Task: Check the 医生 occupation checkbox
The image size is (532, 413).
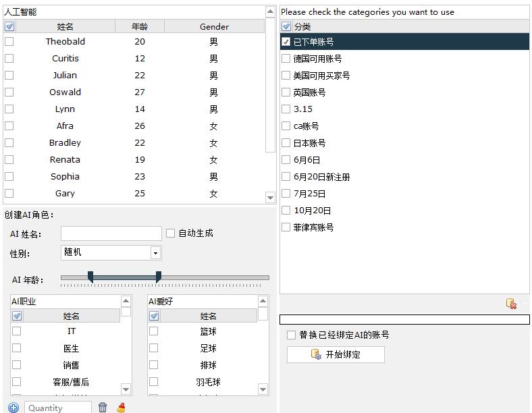Action: click(17, 348)
